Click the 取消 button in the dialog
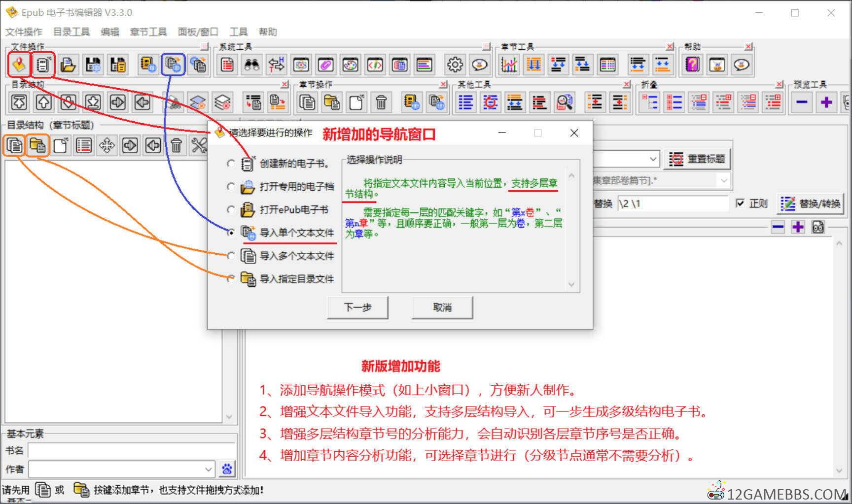The width and height of the screenshot is (852, 504). coord(442,307)
